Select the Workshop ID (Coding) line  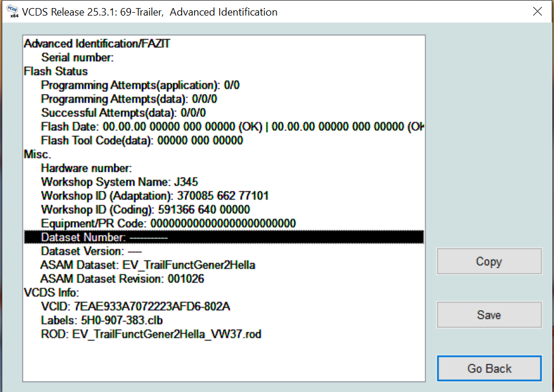pos(224,210)
